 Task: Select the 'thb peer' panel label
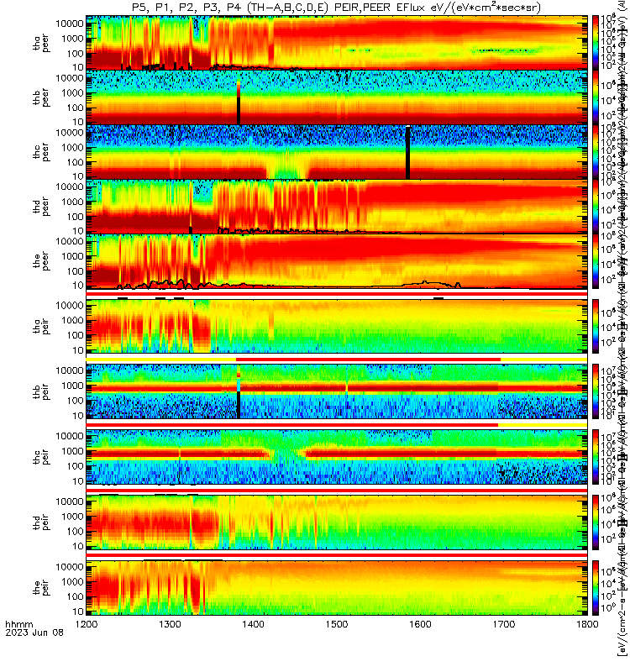click(41, 97)
